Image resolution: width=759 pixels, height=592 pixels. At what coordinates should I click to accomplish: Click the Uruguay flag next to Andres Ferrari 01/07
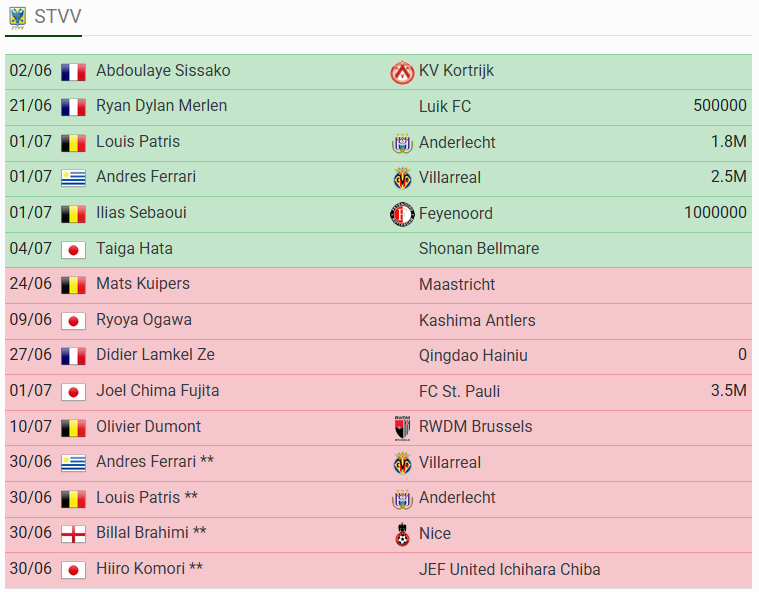[74, 178]
